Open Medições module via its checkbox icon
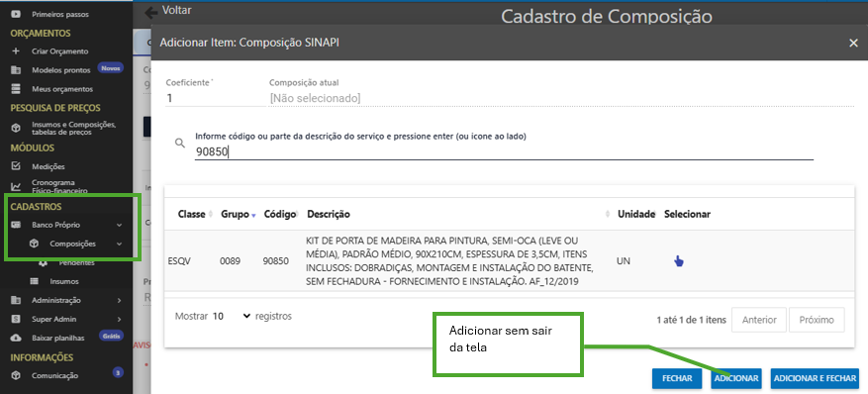 (16, 166)
